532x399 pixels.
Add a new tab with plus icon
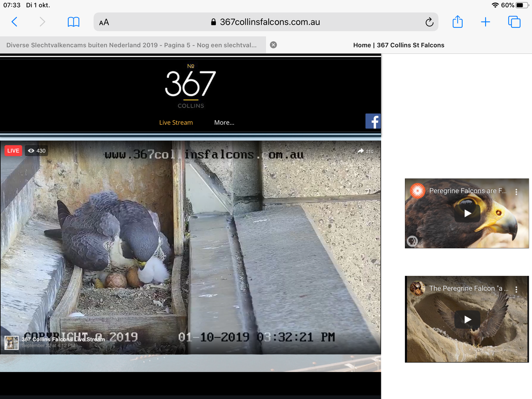click(486, 22)
